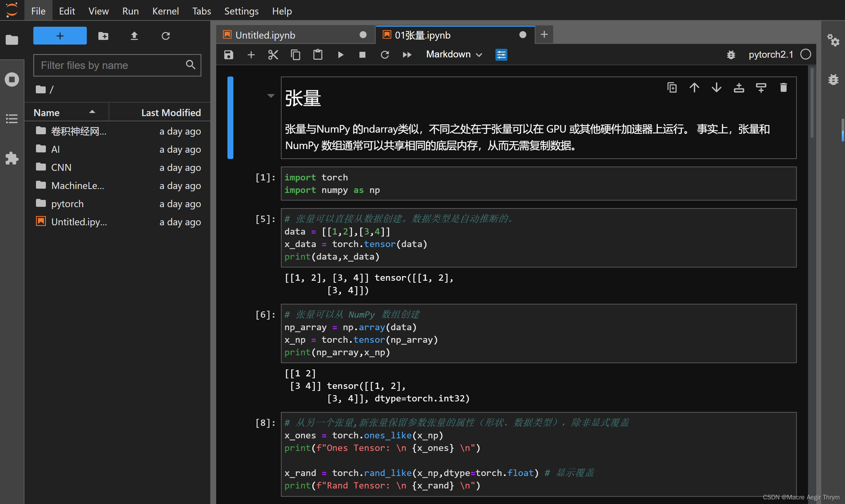Screen dimensions: 845x504
Task: Restart the kernel and run all cells
Action: point(407,54)
